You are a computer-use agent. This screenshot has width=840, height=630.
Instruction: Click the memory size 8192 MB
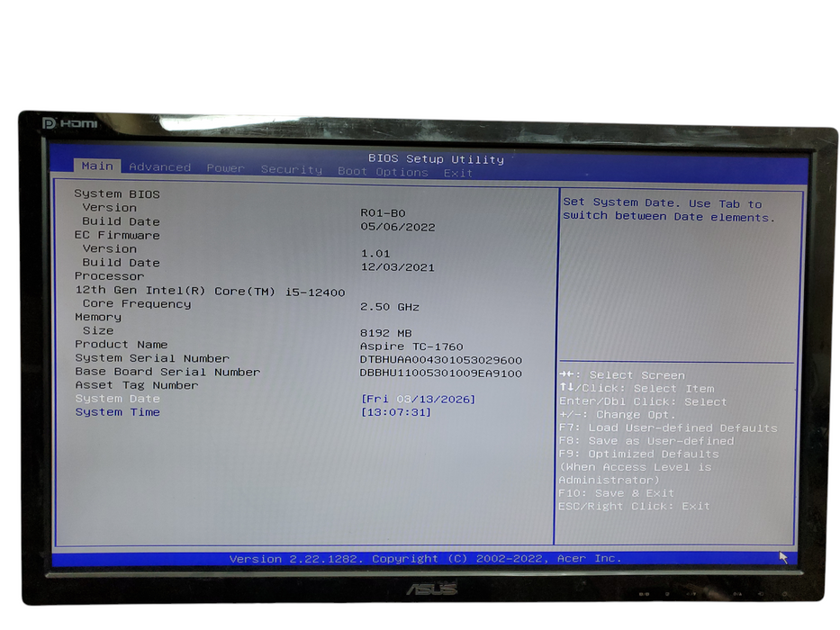click(385, 333)
